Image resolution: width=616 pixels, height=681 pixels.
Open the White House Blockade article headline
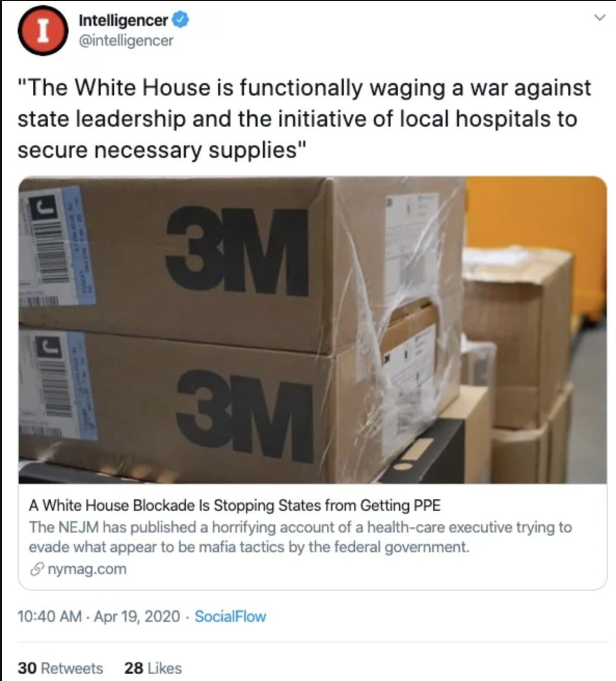point(235,505)
